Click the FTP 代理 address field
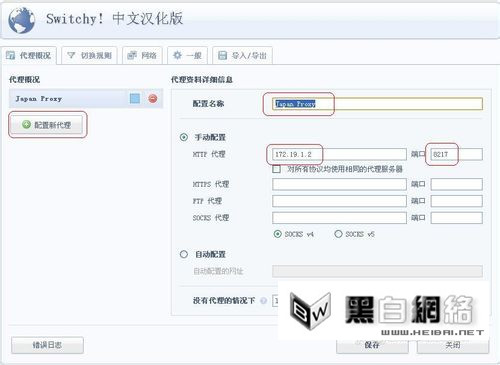Viewport: 500px width, 365px height. pos(339,201)
